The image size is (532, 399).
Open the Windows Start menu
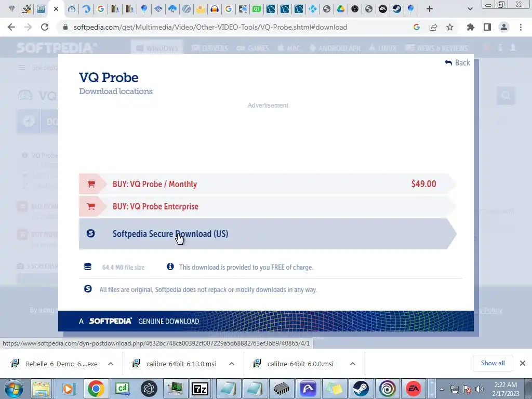coord(14,389)
